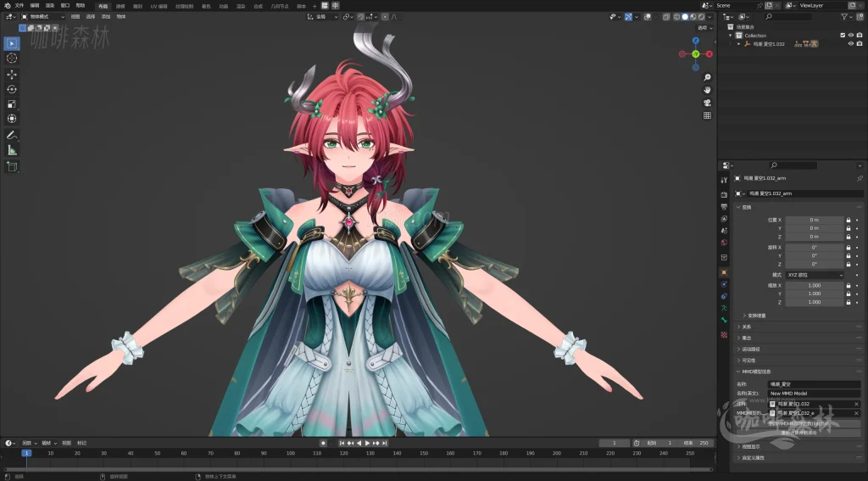Select rendered viewport shading mode
Screen dimensions: 868x481
[701, 17]
